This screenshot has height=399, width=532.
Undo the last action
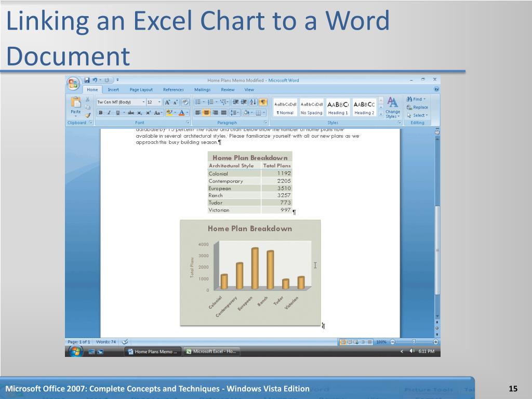[95, 80]
